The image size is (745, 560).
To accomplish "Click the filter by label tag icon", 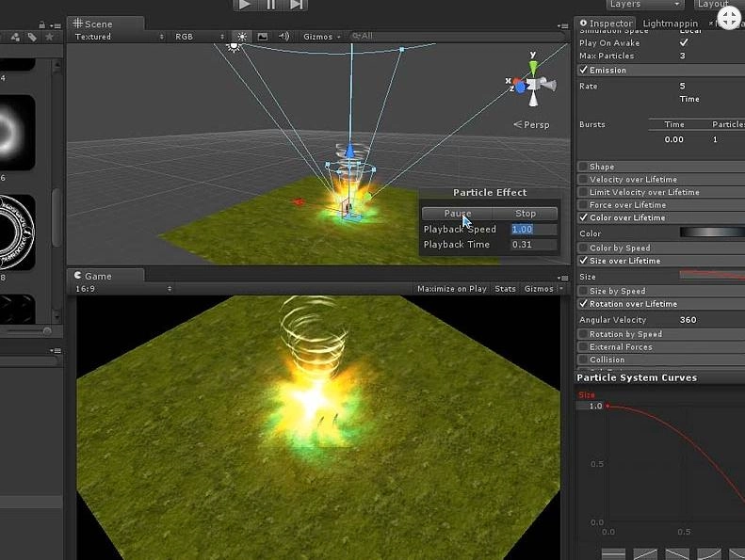I will coord(32,37).
